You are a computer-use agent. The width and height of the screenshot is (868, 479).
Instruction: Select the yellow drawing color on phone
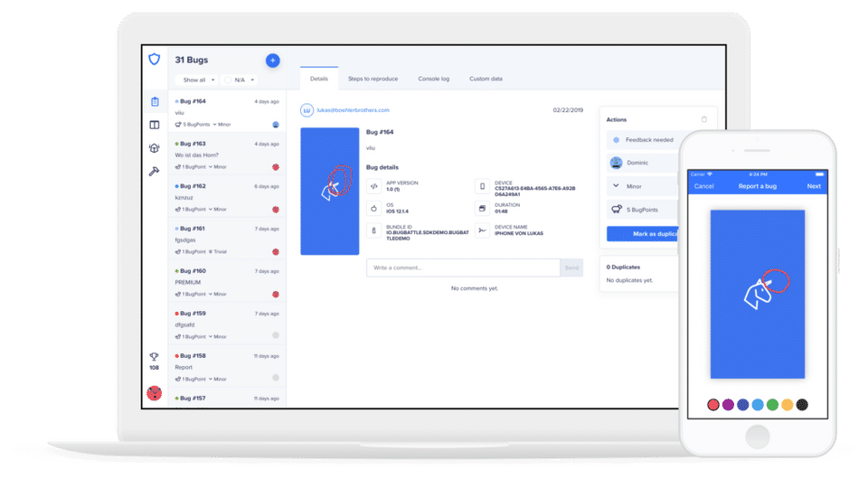point(788,405)
